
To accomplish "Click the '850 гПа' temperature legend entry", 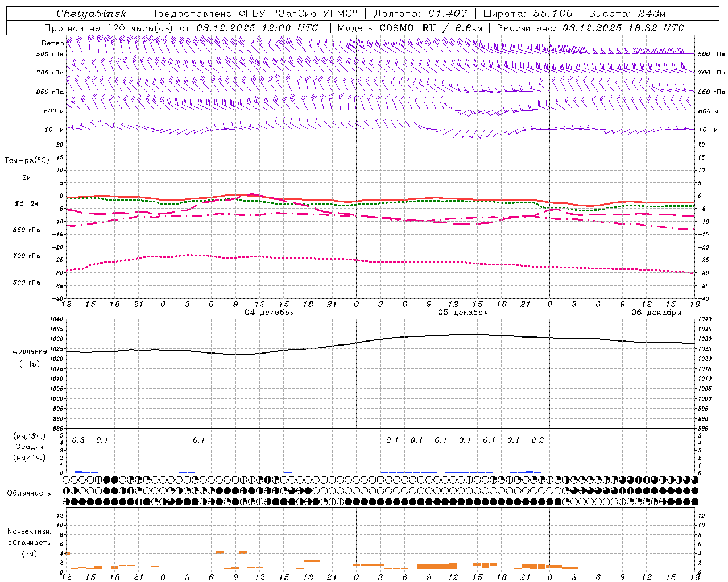I will point(26,230).
